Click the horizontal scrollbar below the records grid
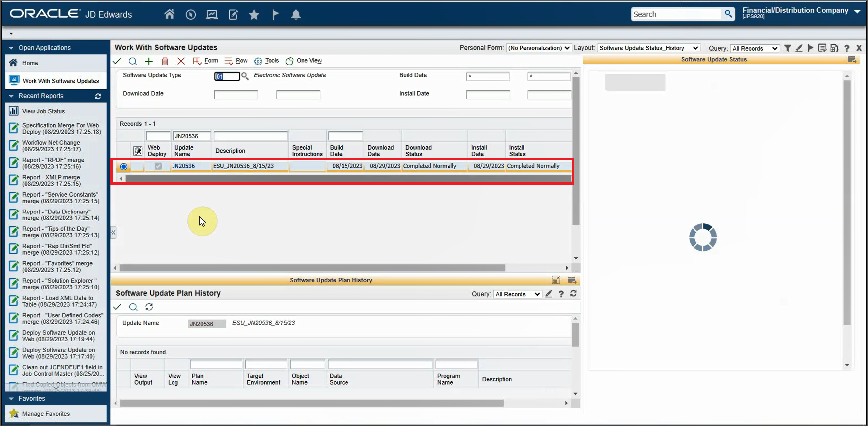Viewport: 868px width, 426px height. (x=312, y=268)
